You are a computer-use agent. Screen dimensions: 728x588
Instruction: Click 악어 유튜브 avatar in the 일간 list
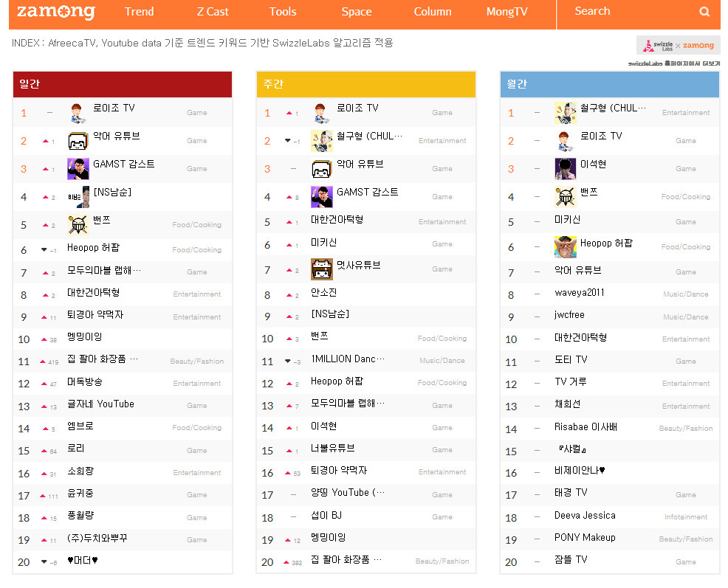(78, 141)
